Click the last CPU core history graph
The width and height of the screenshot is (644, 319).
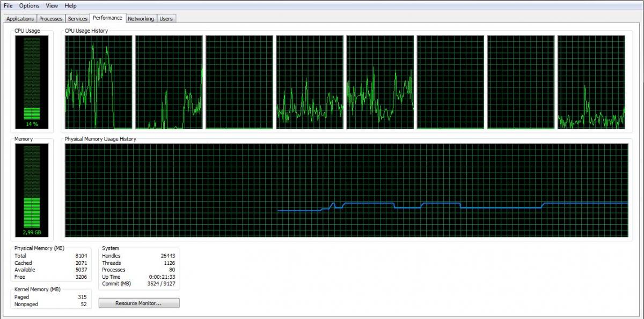591,82
